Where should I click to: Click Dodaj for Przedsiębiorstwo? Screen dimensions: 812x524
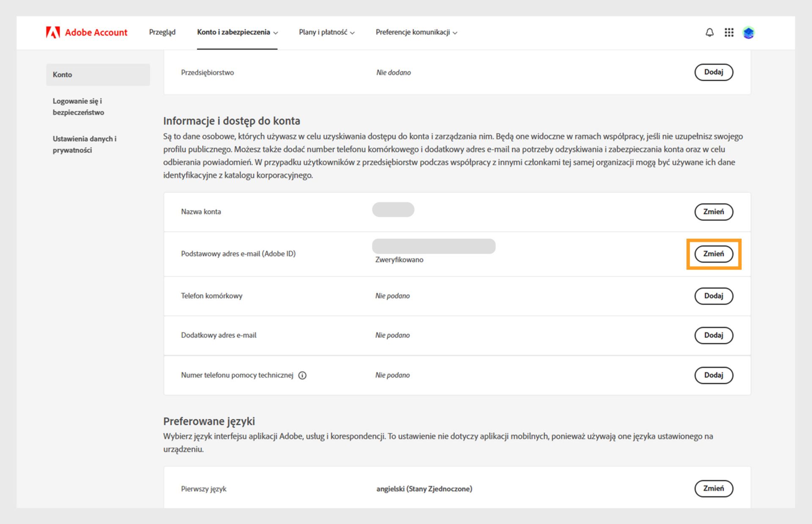click(713, 72)
